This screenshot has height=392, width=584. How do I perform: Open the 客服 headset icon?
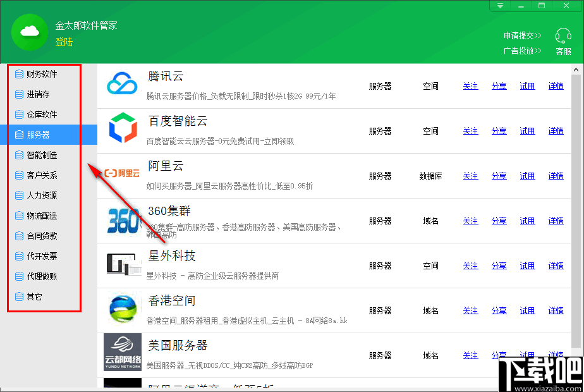pyautogui.click(x=563, y=36)
